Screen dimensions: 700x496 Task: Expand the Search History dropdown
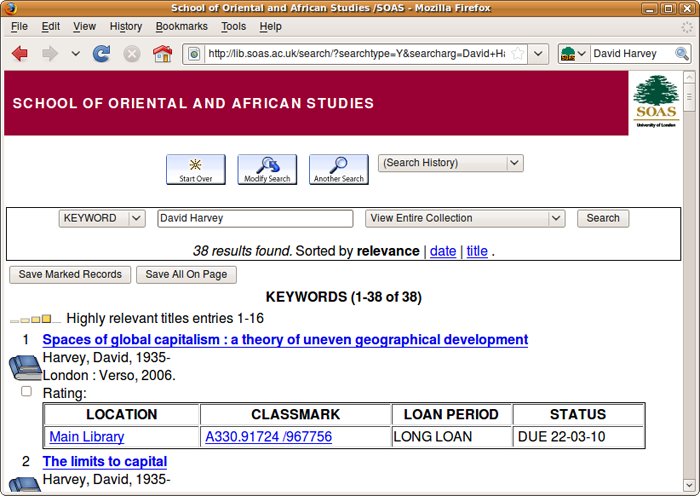pyautogui.click(x=450, y=163)
